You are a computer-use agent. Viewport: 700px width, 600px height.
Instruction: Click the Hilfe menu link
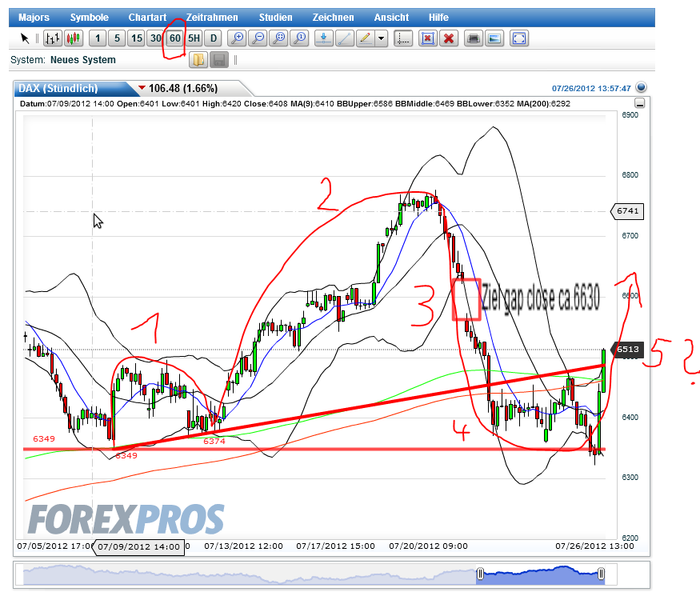point(438,17)
